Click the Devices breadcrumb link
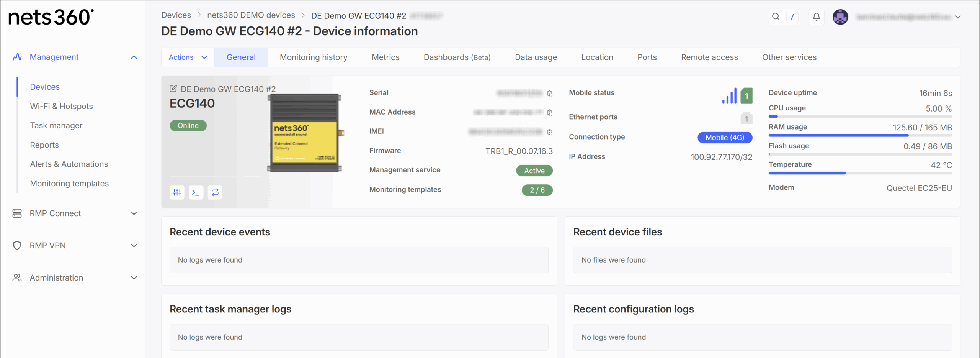This screenshot has height=358, width=980. [x=176, y=15]
